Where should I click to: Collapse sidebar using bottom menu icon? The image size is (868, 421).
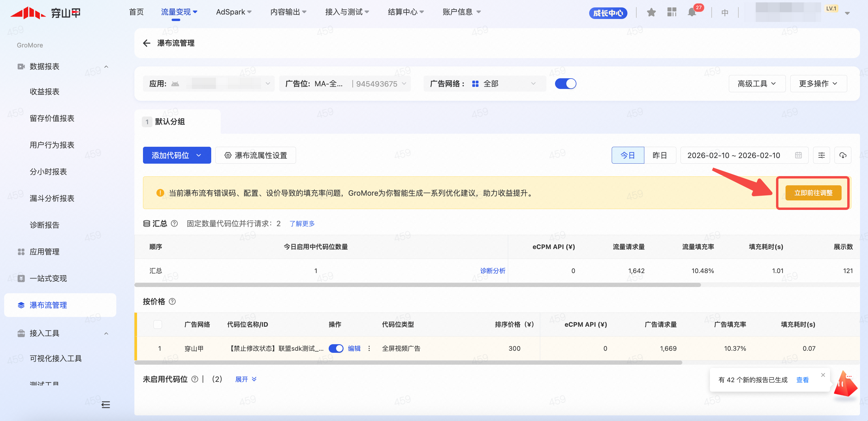point(106,404)
